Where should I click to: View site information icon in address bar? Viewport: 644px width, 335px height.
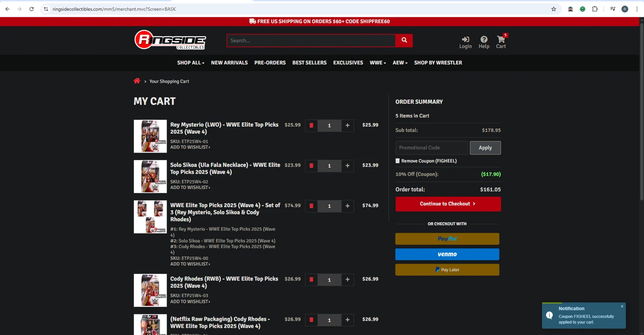click(46, 9)
